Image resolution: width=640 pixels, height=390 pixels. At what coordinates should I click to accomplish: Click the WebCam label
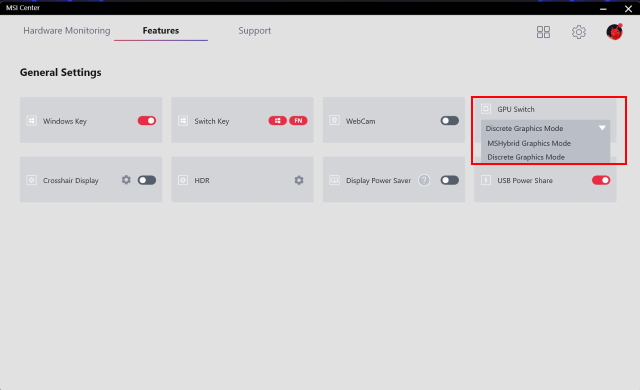[360, 121]
